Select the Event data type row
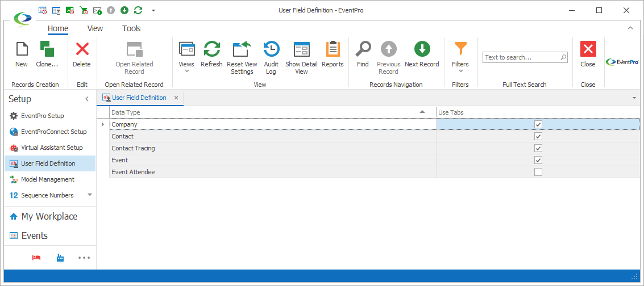This screenshot has height=286, width=644. click(374, 160)
